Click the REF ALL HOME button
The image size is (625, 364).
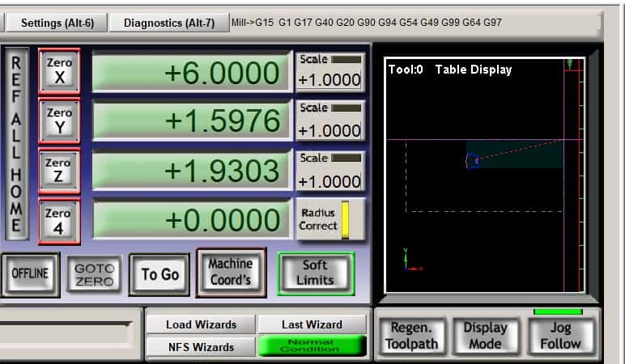(16, 144)
